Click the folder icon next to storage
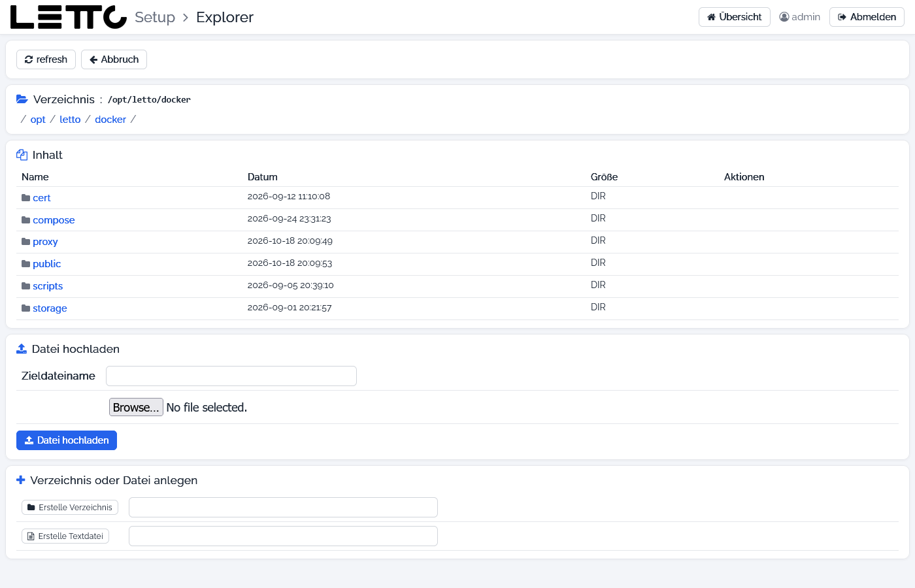 [x=26, y=308]
